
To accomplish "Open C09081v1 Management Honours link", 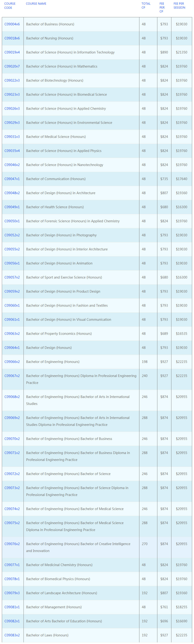I will (12, 607).
